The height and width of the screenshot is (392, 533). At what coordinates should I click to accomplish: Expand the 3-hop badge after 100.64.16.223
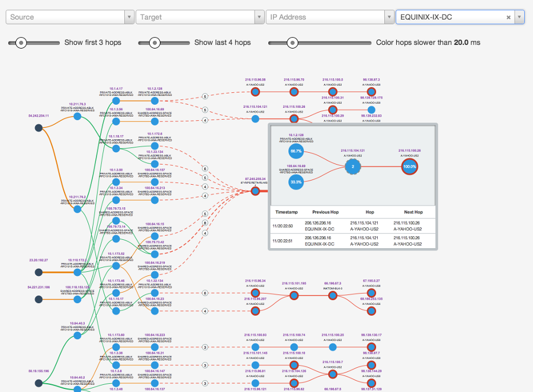(x=205, y=347)
